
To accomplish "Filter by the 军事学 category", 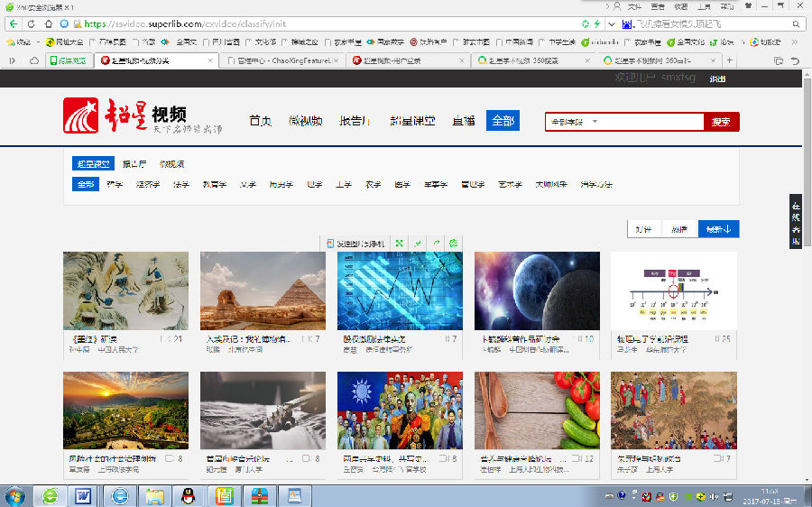I will pos(436,184).
